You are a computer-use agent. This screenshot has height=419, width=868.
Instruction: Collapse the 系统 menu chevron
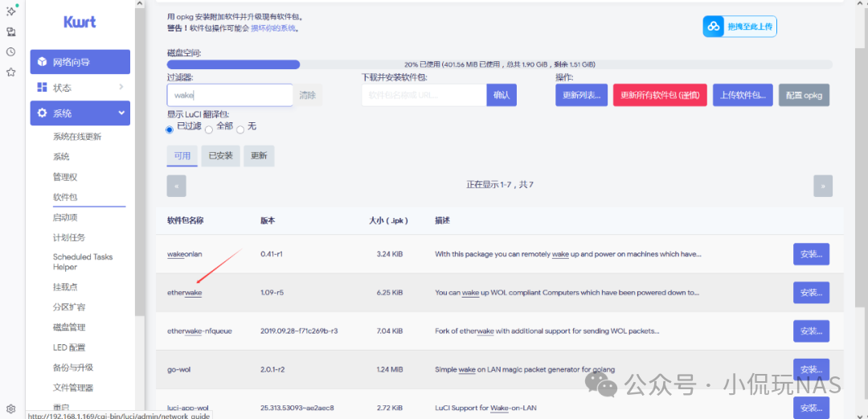(x=121, y=113)
